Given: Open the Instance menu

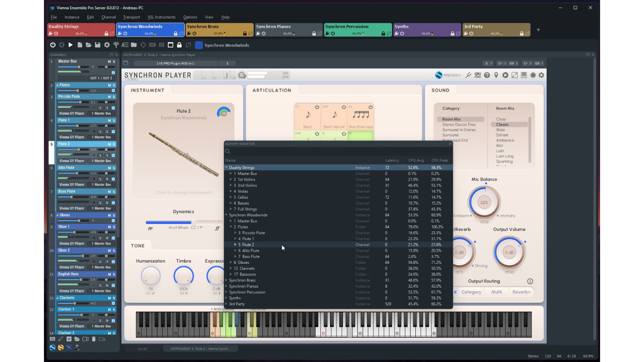Looking at the screenshot, I should pos(72,17).
